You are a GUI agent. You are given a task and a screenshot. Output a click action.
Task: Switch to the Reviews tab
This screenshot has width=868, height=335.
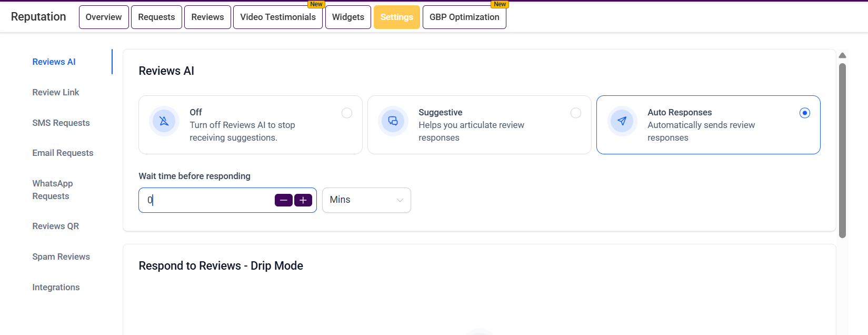(207, 17)
